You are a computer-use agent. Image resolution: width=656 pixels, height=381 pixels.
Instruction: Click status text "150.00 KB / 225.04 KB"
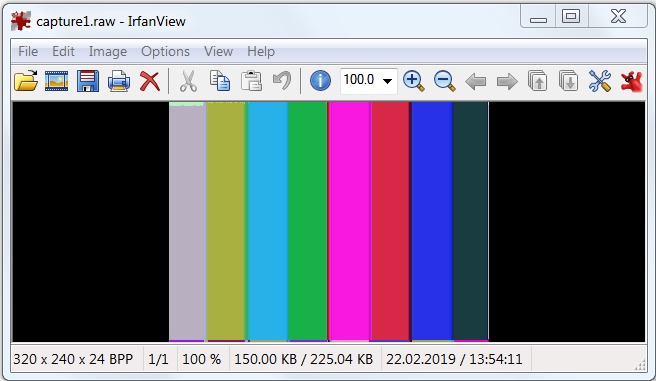click(x=303, y=359)
